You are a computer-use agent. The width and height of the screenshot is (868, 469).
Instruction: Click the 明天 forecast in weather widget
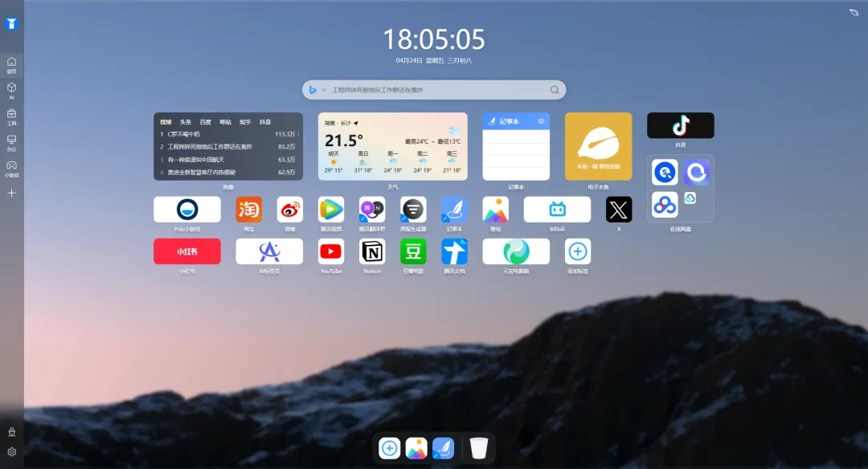(334, 162)
